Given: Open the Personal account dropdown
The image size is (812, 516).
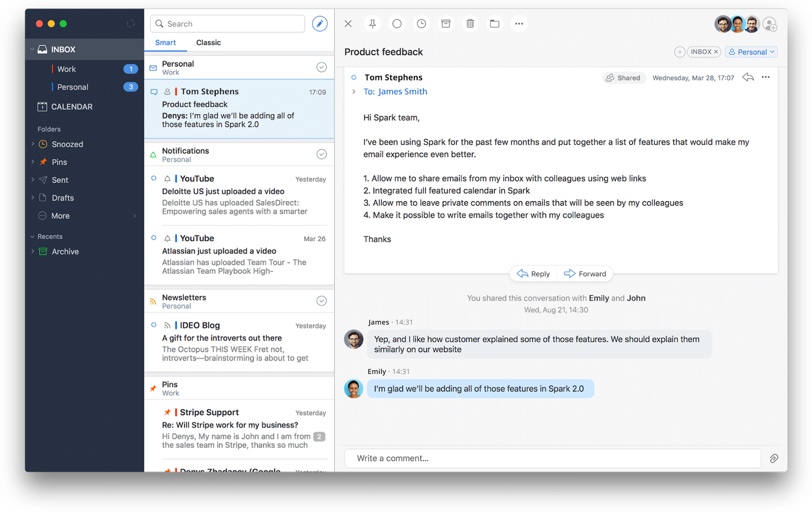Looking at the screenshot, I should click(751, 51).
